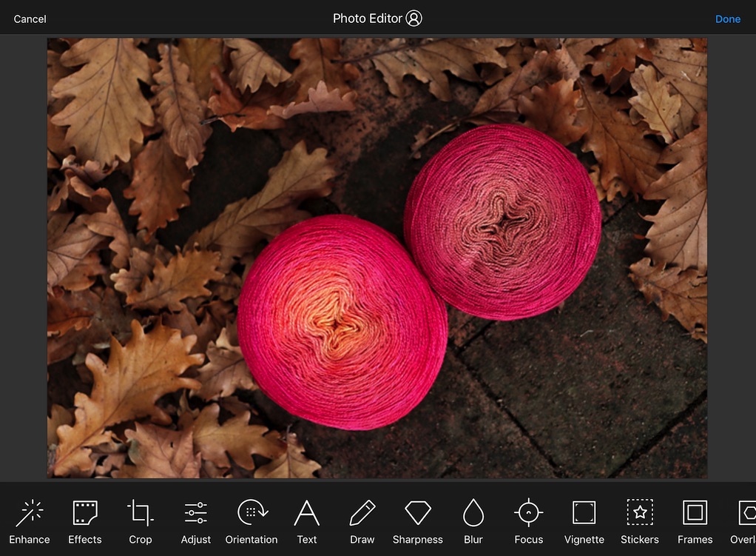Select the Enhance magic wand tool
The height and width of the screenshot is (556, 756).
point(30,521)
